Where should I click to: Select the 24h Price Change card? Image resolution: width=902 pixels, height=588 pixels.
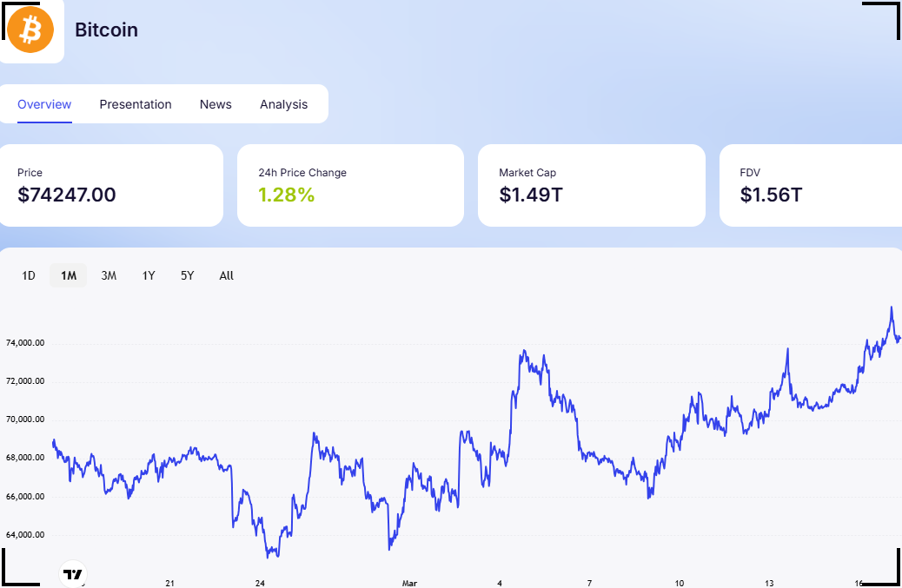tap(349, 185)
